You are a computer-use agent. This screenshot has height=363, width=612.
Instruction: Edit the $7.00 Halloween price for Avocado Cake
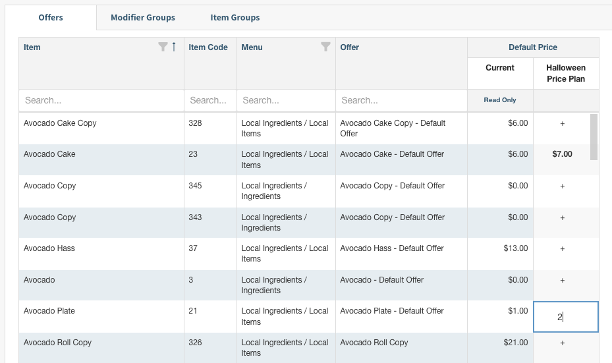pyautogui.click(x=562, y=154)
